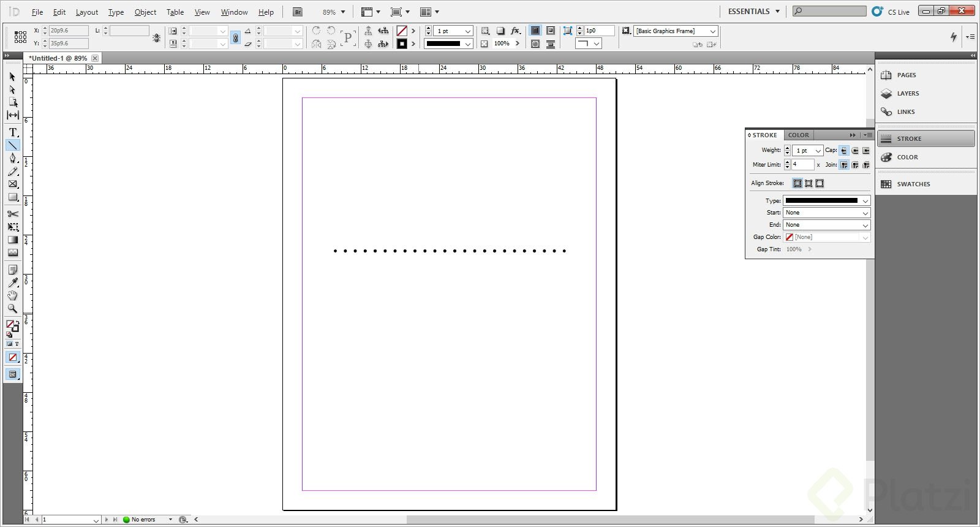Select the Eyedropper tool
The height and width of the screenshot is (527, 980).
(12, 282)
